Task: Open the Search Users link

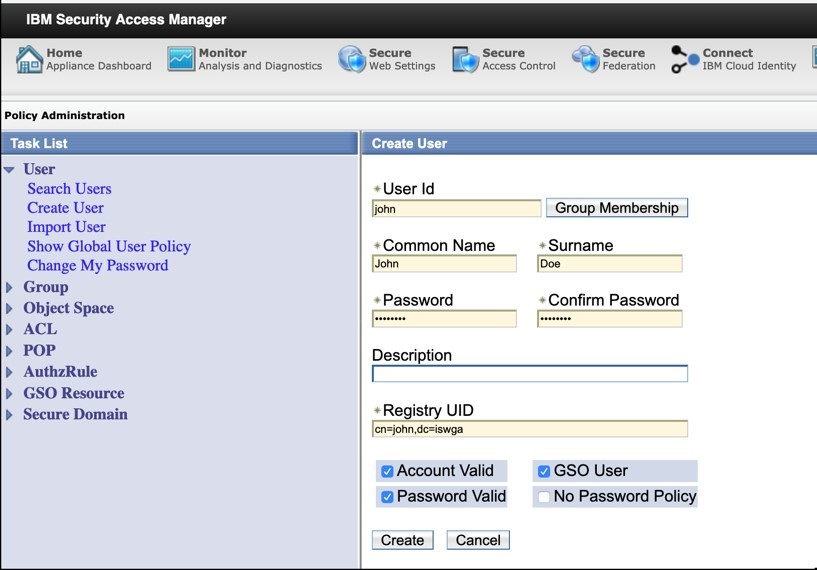Action: point(69,189)
